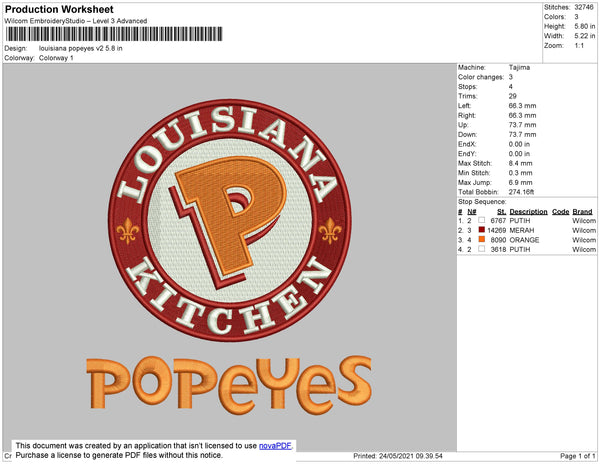This screenshot has width=600, height=464.
Task: Open the novaPDF link
Action: [x=275, y=446]
